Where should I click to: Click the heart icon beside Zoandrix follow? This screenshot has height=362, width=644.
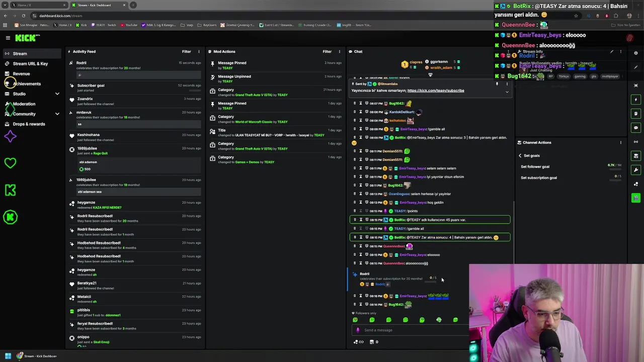click(72, 100)
